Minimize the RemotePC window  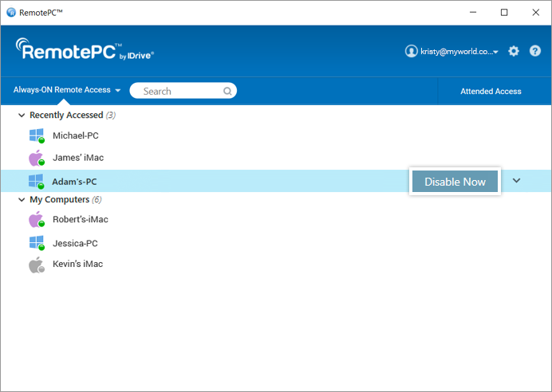click(x=473, y=12)
